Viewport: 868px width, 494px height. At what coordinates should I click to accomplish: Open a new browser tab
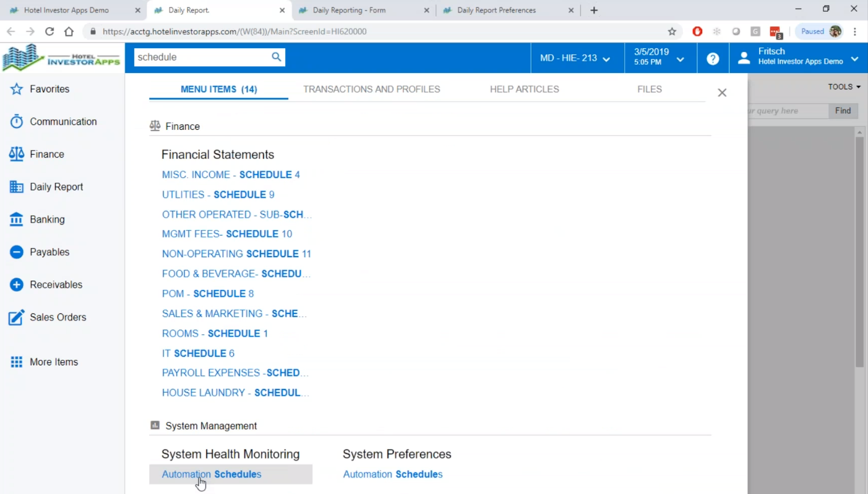point(594,10)
